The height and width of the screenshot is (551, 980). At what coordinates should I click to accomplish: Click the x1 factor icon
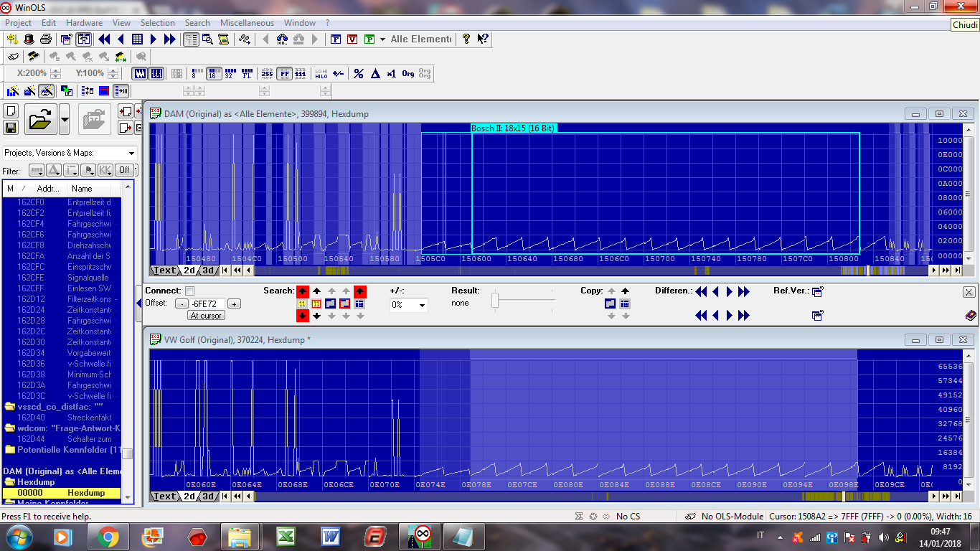391,73
